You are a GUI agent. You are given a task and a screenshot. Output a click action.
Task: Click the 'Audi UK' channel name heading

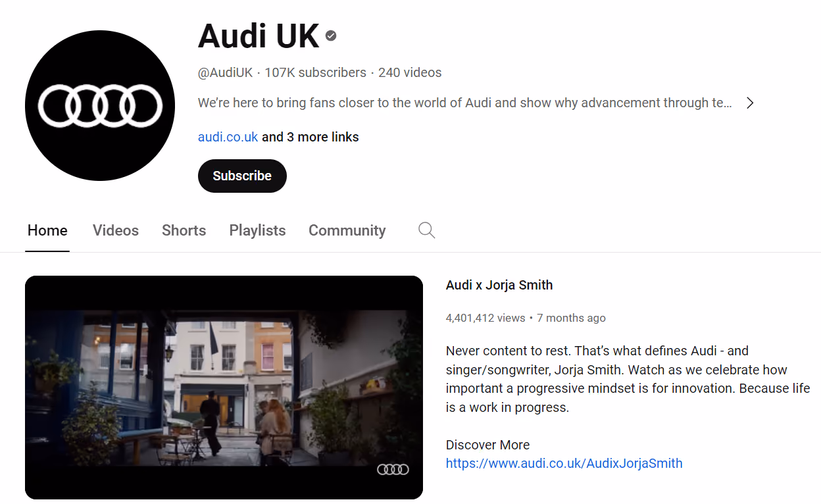click(x=259, y=36)
